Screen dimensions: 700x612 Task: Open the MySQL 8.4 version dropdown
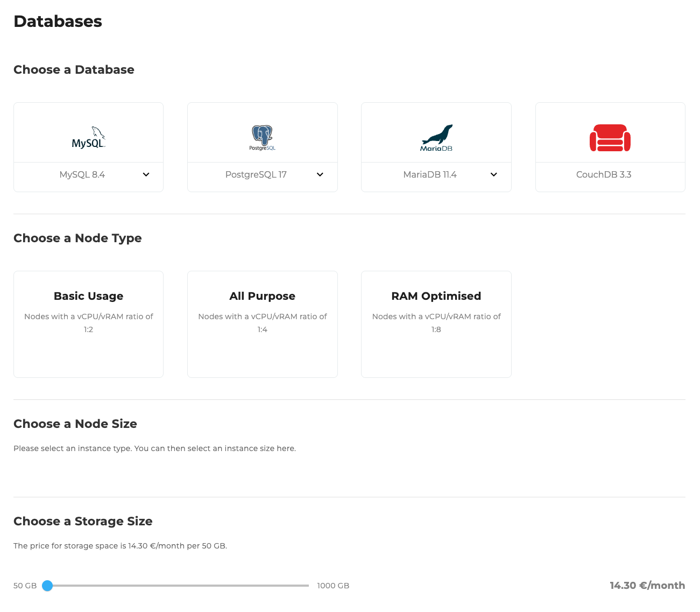point(146,174)
